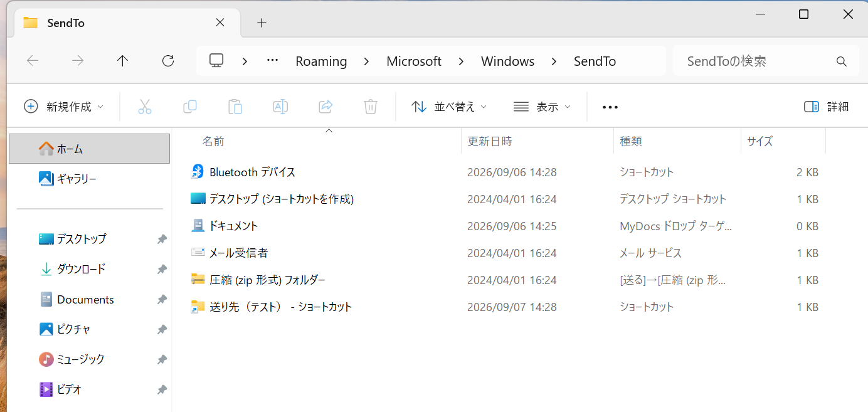This screenshot has height=412, width=868.
Task: Expand chevron after the PC icon
Action: [245, 61]
